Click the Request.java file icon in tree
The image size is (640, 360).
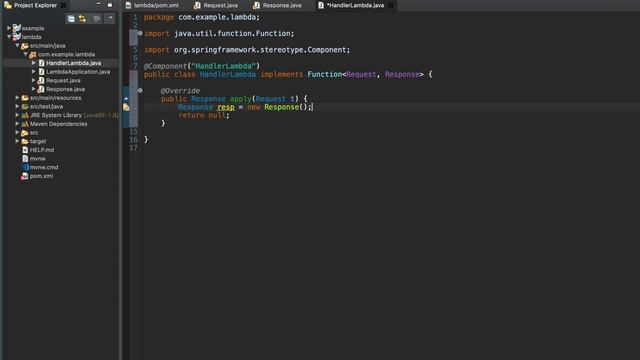[41, 80]
